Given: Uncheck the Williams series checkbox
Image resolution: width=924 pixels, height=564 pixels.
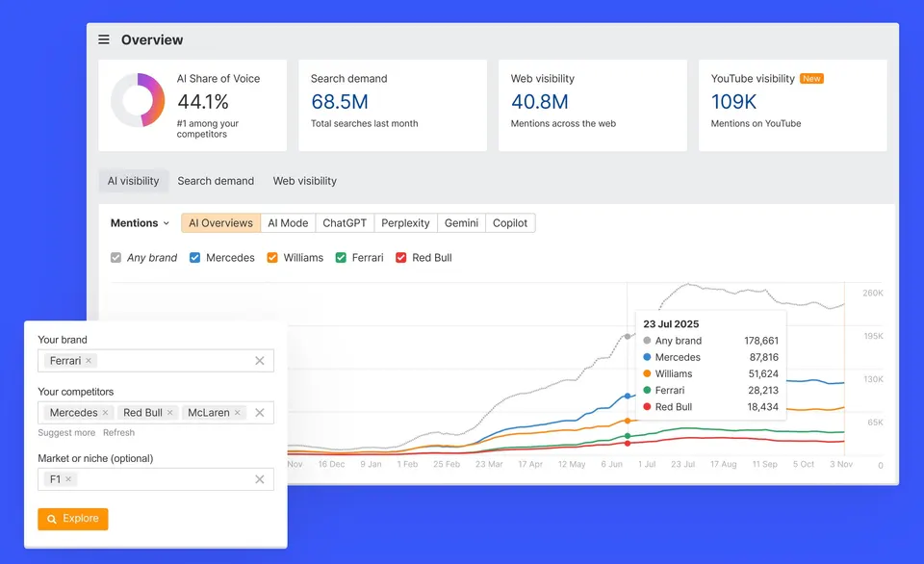Looking at the screenshot, I should coord(272,258).
